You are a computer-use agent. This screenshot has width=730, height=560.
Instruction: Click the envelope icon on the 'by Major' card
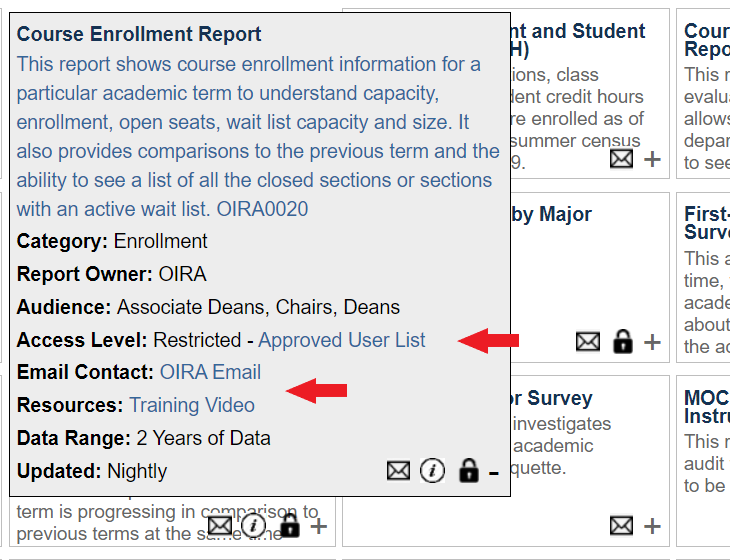click(x=588, y=342)
